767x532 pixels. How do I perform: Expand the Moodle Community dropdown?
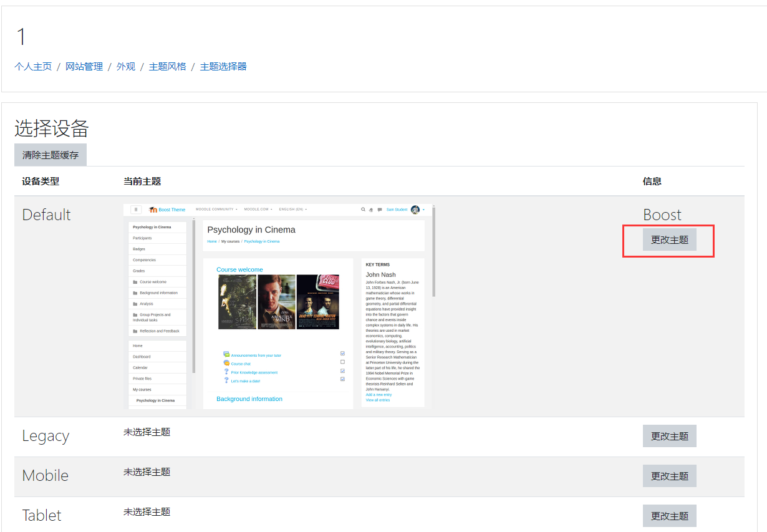[216, 210]
